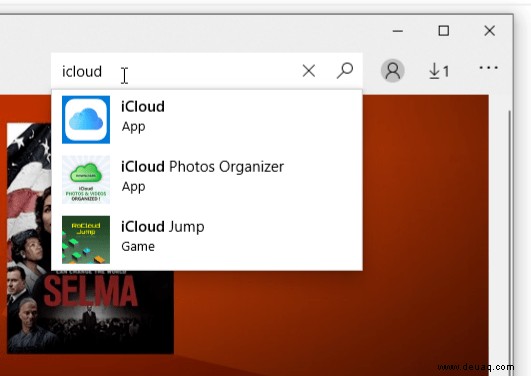
Task: Open the downloads indicator showing 1
Action: [x=439, y=71]
